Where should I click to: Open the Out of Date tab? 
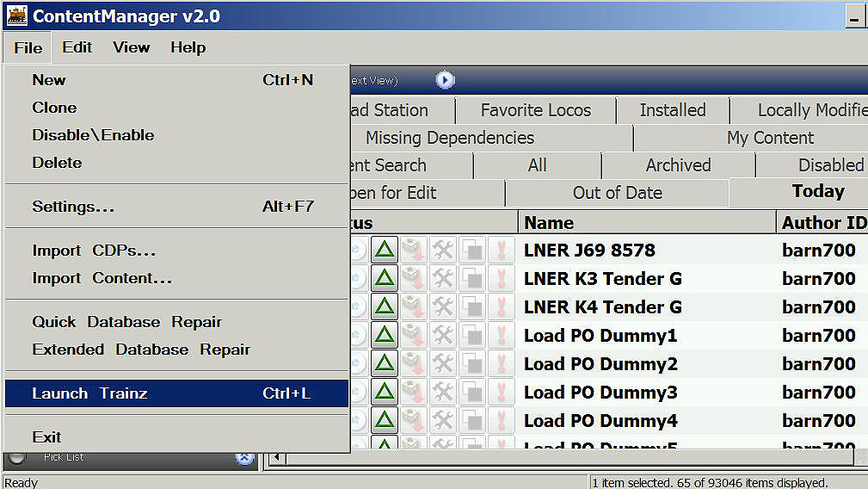(617, 193)
